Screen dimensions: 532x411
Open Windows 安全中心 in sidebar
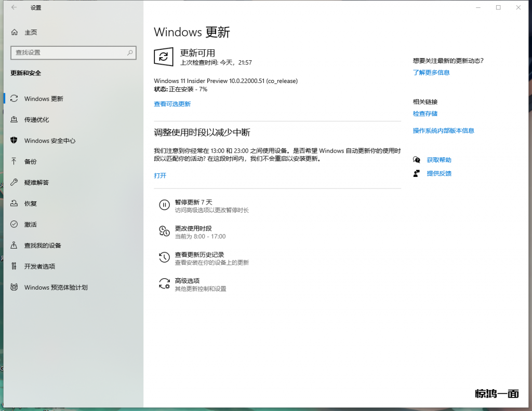point(49,141)
